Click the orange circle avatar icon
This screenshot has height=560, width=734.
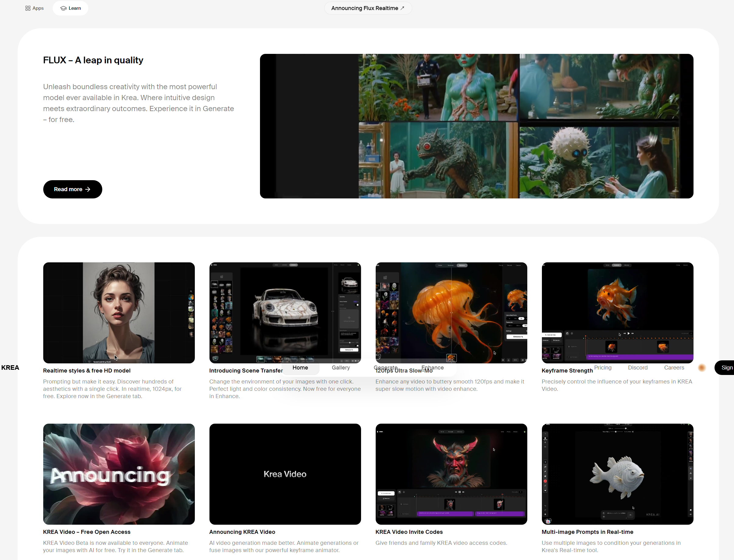701,367
